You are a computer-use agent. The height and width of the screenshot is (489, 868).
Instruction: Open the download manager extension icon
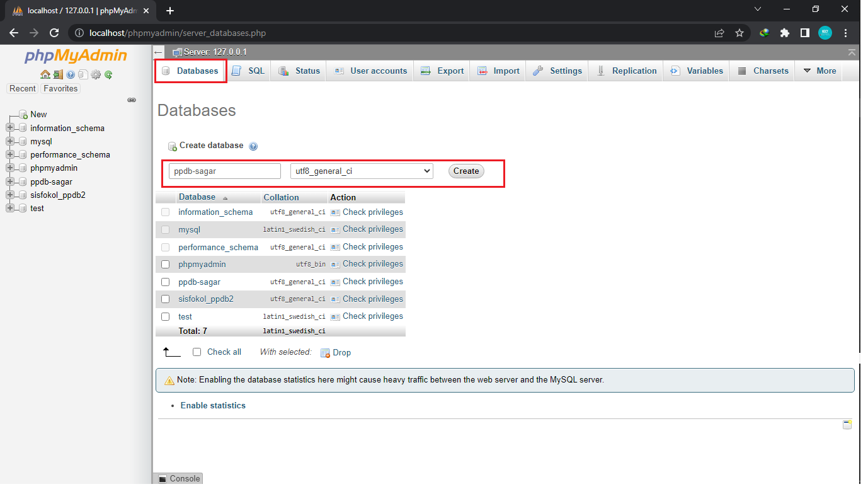(765, 33)
